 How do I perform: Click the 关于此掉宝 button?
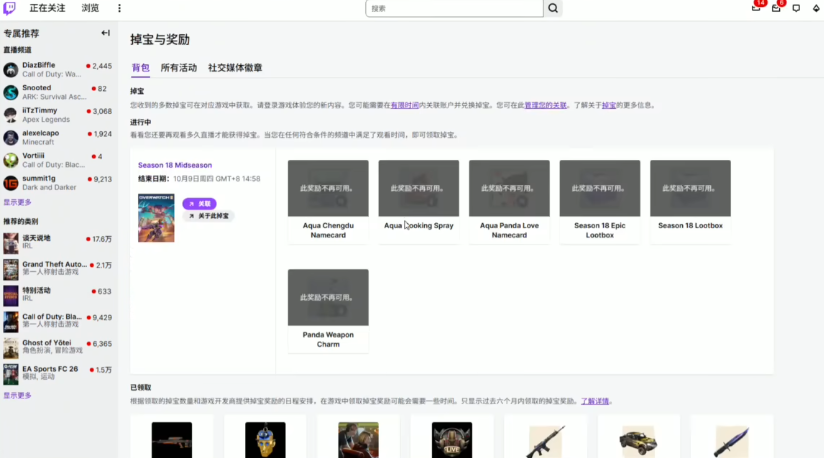tap(208, 216)
